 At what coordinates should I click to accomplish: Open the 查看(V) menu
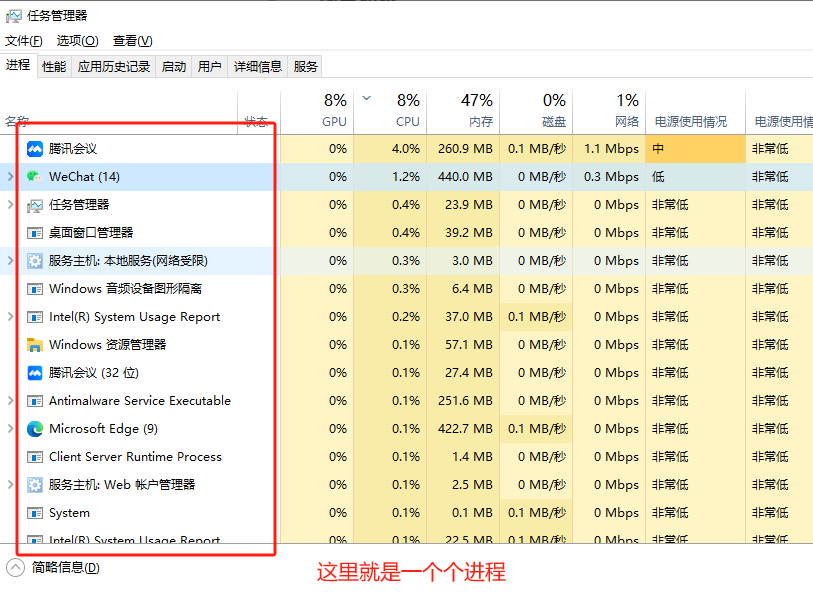click(x=133, y=40)
